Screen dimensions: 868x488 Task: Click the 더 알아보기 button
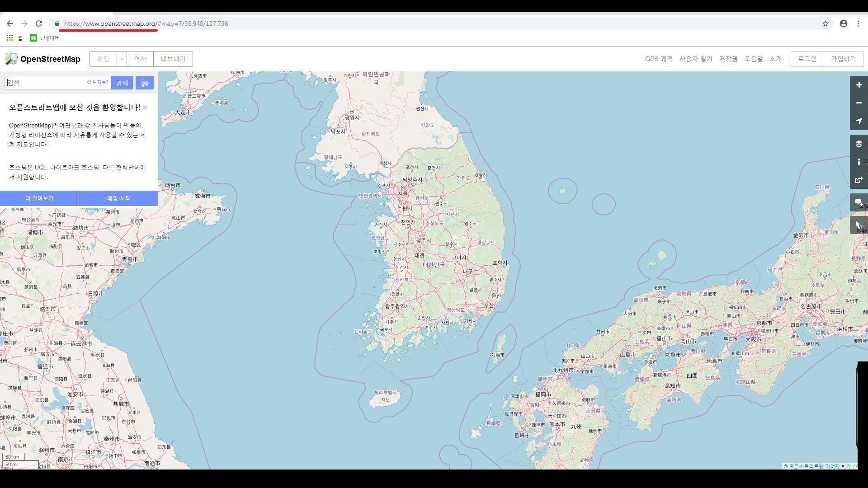pos(39,198)
